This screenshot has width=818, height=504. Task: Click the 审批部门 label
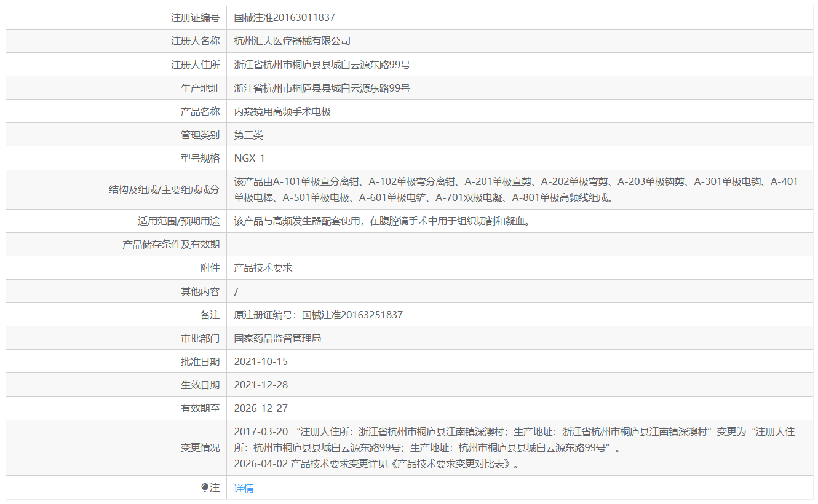click(200, 338)
